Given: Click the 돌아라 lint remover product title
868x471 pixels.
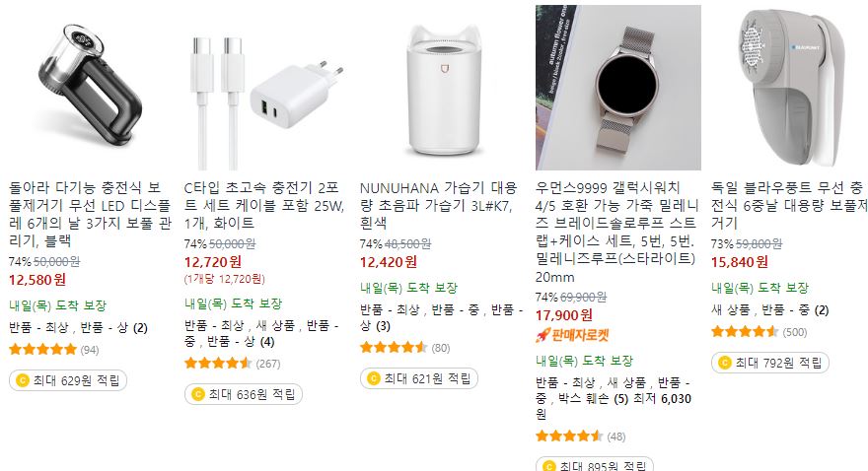Looking at the screenshot, I should coord(90,214).
